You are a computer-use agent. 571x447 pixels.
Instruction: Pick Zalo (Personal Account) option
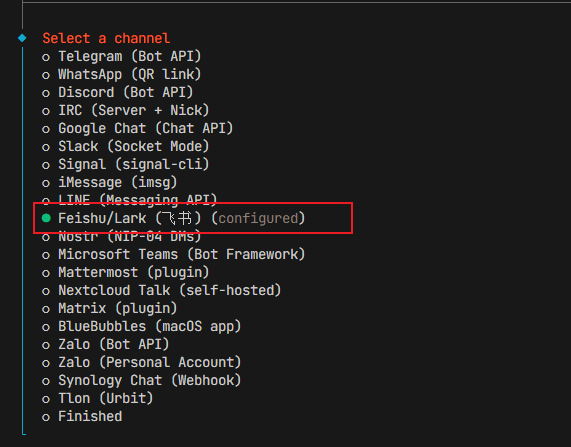coord(142,363)
